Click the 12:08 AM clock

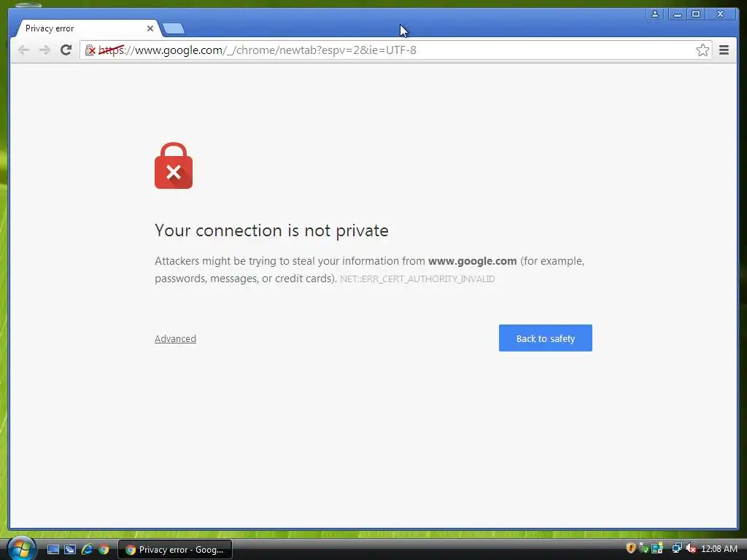pos(719,549)
